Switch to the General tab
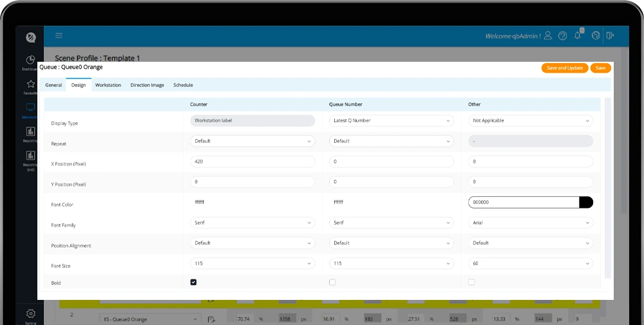This screenshot has width=644, height=325. tap(53, 85)
